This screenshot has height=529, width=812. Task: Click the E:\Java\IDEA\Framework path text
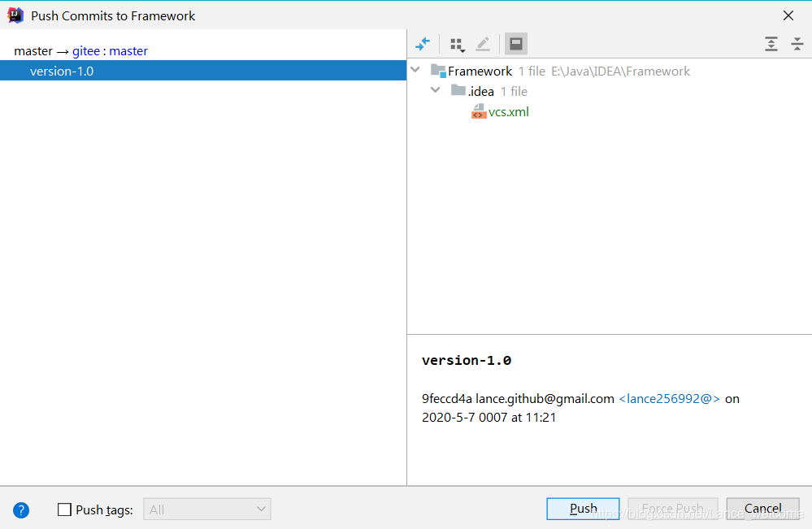click(620, 71)
